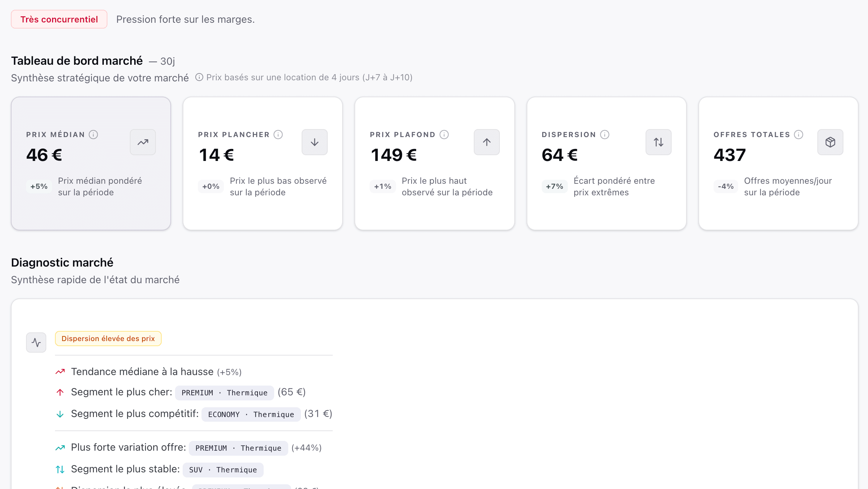This screenshot has height=489, width=868.
Task: Click the trending-up icon in Prix Médian card
Action: tap(143, 142)
